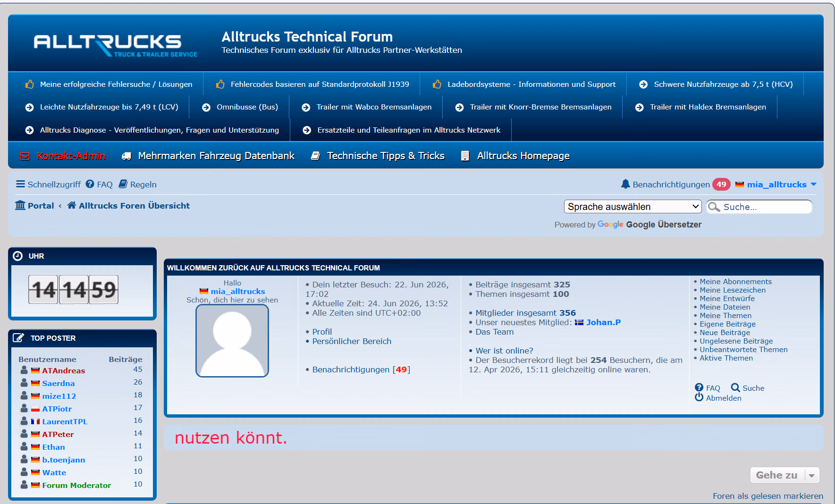Open Meine Abonnements link

pyautogui.click(x=735, y=282)
